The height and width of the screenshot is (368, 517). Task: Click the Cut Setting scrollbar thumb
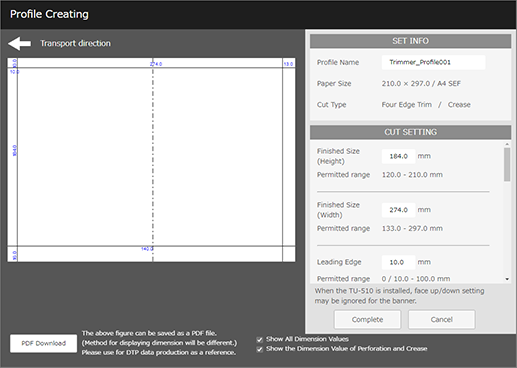(507, 164)
